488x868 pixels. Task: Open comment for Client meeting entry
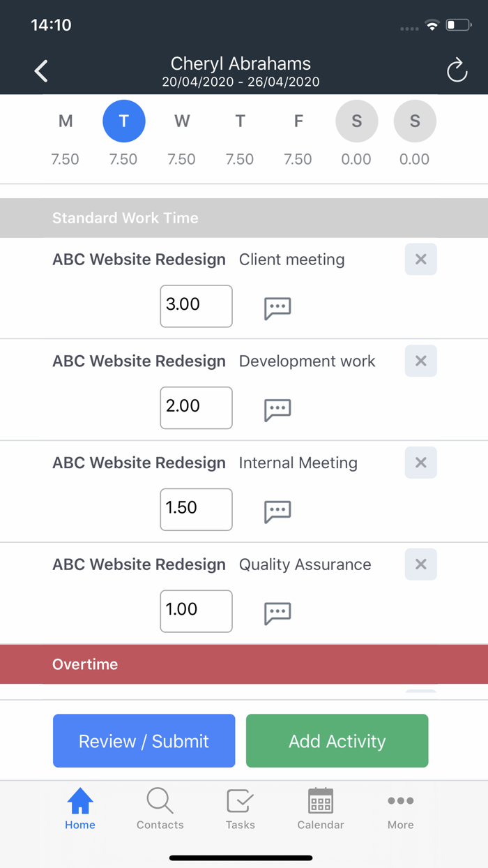click(277, 307)
